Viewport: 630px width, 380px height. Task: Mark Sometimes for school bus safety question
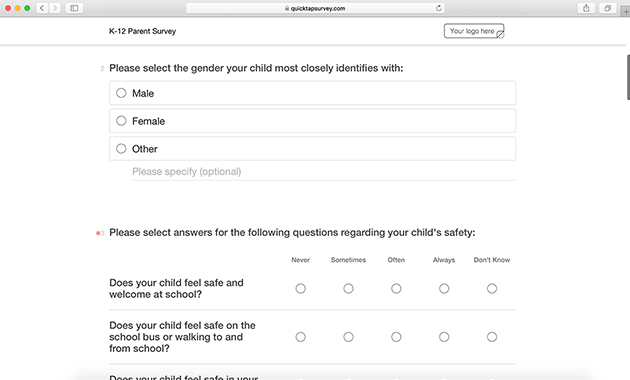348,337
